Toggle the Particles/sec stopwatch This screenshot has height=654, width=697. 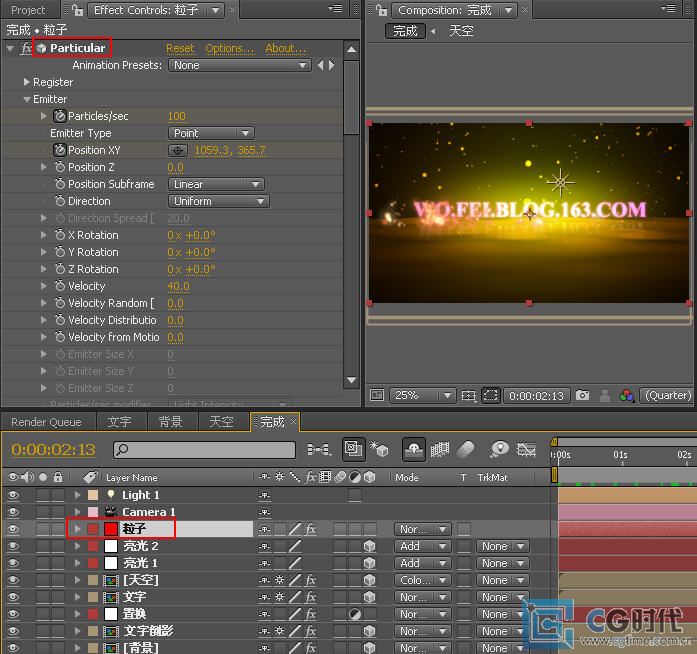(60, 116)
